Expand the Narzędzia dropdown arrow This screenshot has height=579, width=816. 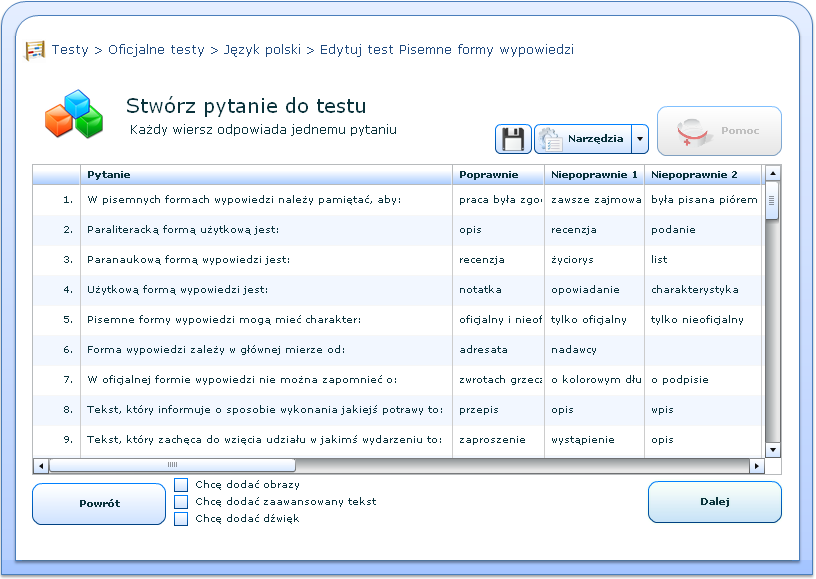coord(640,139)
